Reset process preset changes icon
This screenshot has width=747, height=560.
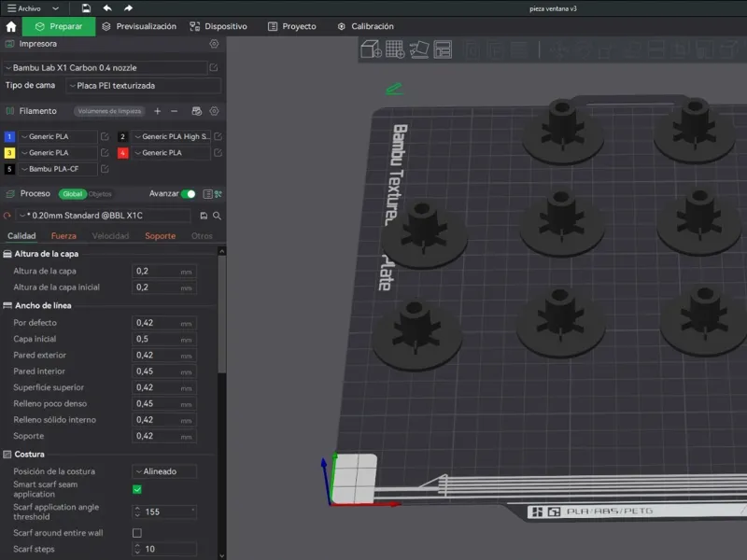(7, 216)
